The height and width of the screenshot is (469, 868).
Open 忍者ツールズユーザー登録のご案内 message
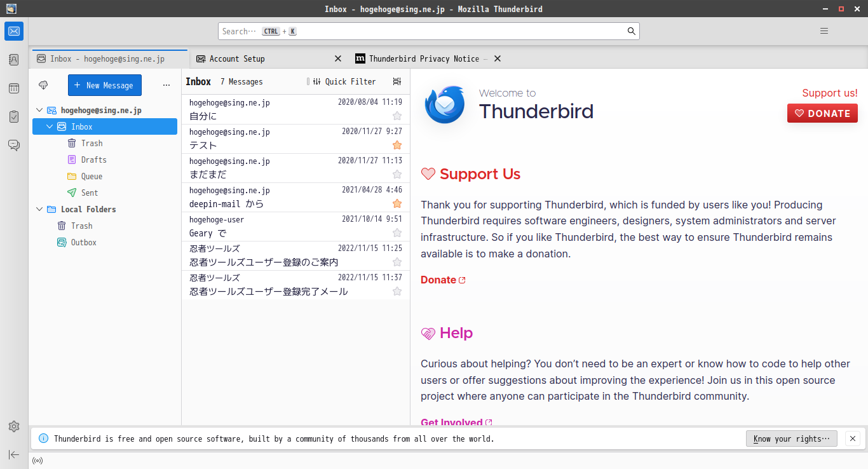tap(295, 255)
